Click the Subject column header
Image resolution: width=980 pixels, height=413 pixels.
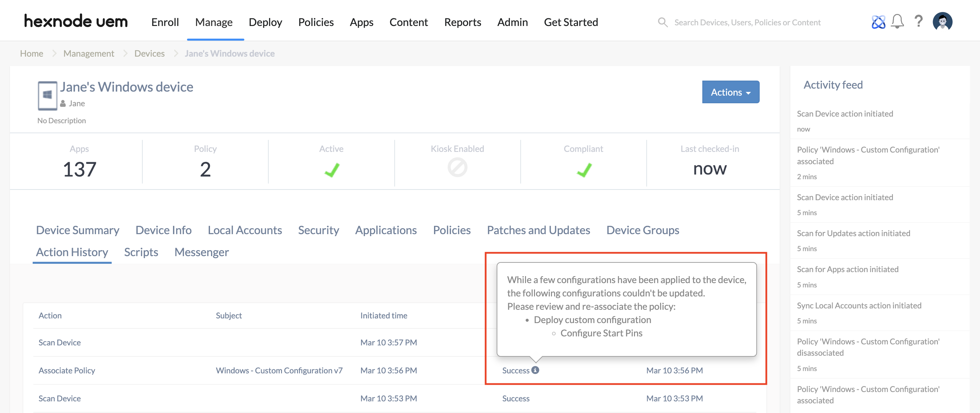[229, 315]
